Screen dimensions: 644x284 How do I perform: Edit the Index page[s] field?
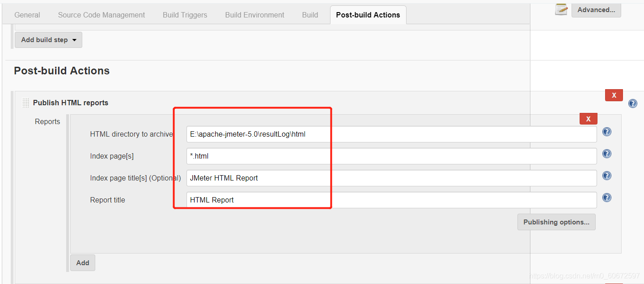pos(392,156)
